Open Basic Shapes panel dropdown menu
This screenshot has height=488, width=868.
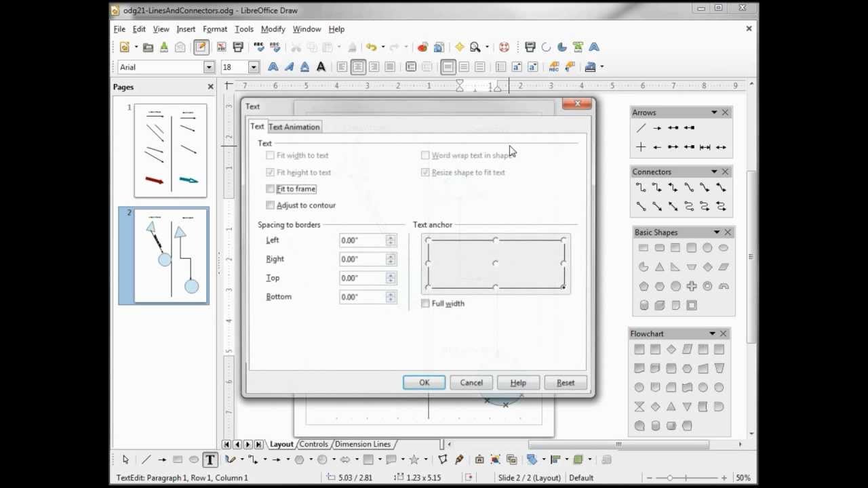(x=715, y=232)
